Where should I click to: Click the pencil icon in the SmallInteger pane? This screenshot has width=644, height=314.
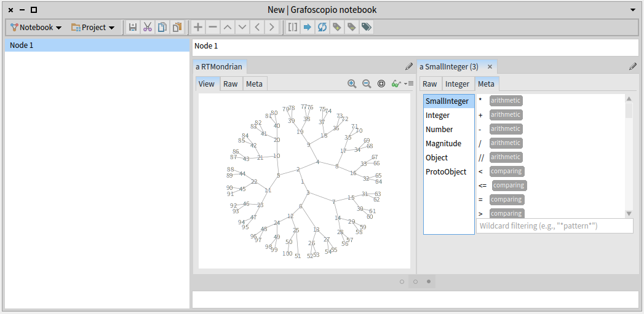click(633, 66)
